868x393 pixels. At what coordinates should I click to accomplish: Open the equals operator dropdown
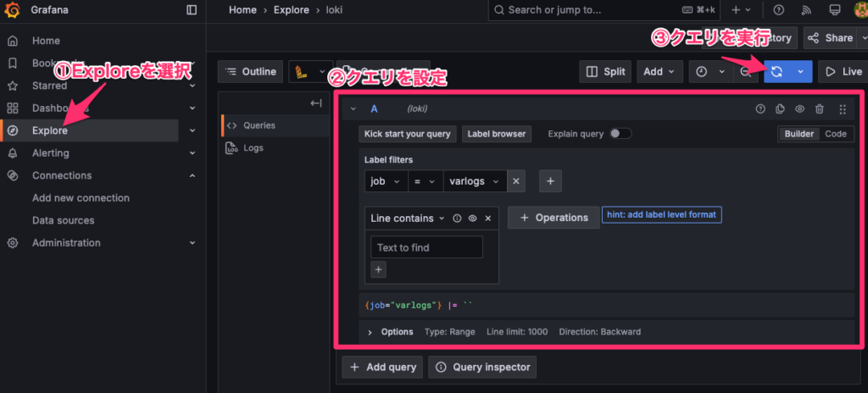coord(426,181)
